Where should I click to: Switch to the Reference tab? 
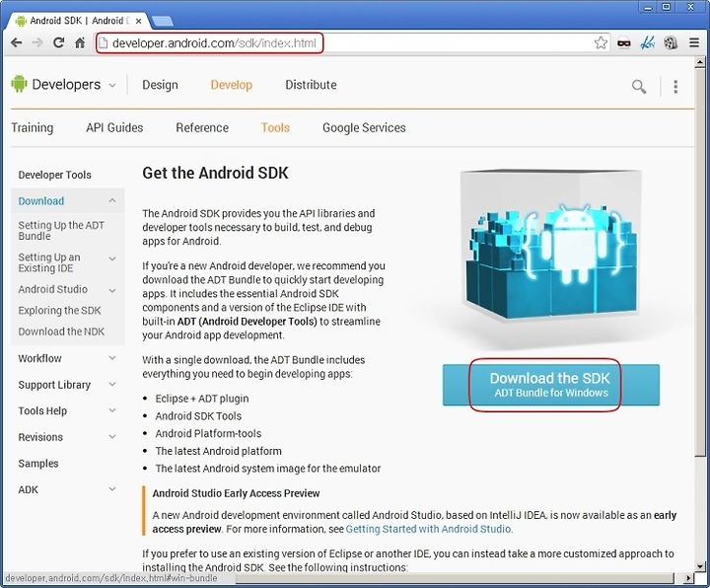[x=202, y=127]
